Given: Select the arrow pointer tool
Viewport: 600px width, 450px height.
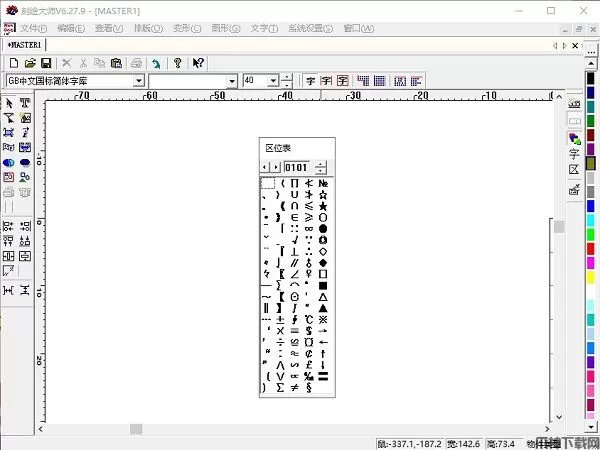Looking at the screenshot, I should point(9,103).
